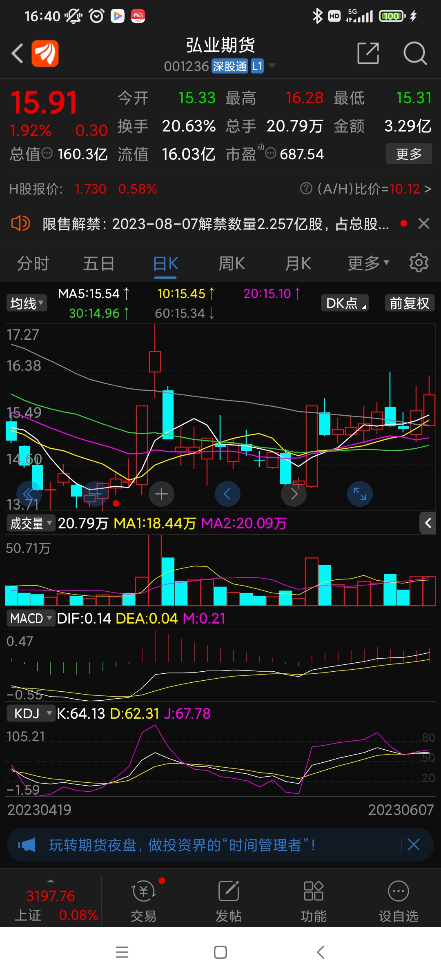Open the KDJ indicator dropdown
Viewport: 441px width, 980px height.
(x=31, y=713)
